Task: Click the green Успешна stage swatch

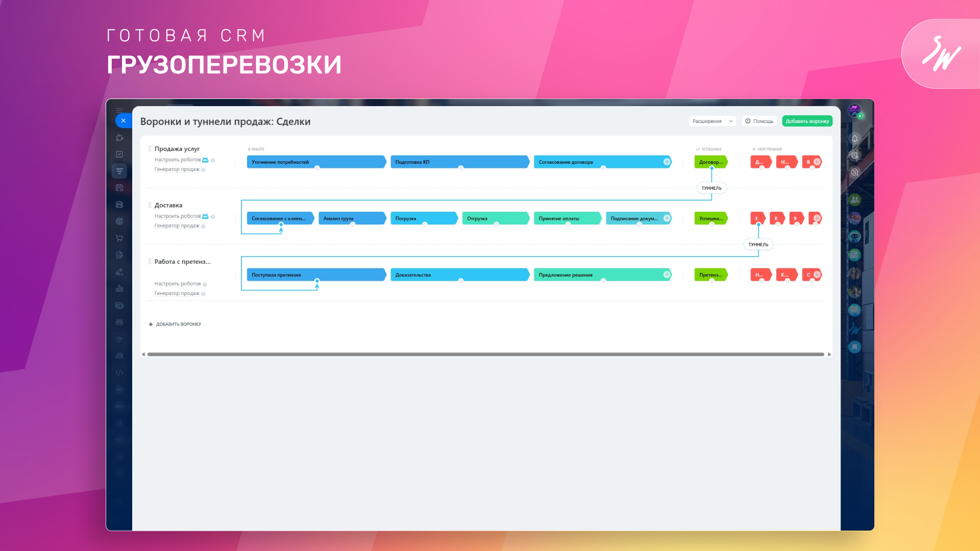Action: pyautogui.click(x=710, y=218)
